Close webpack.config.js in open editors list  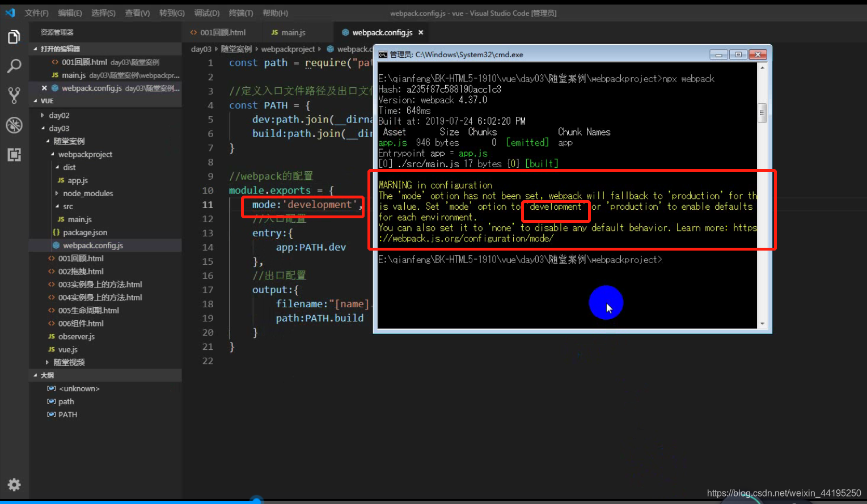click(44, 88)
